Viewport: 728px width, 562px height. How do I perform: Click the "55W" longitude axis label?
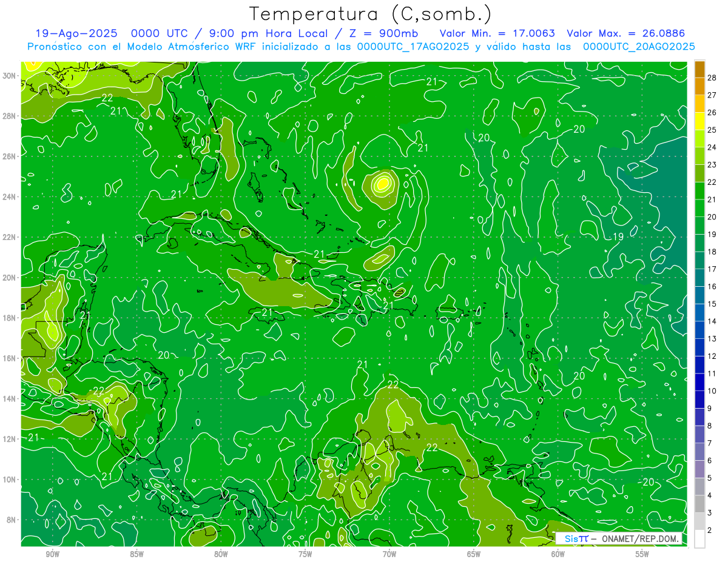click(642, 555)
